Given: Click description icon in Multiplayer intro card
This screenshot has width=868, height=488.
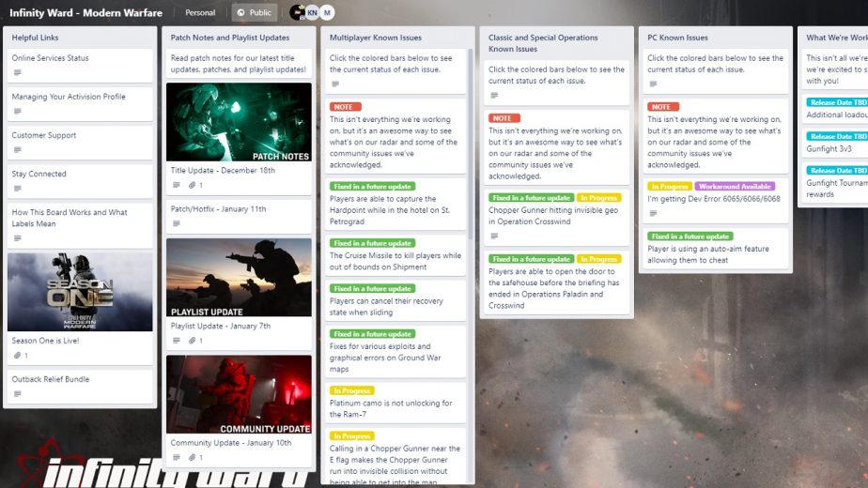Looking at the screenshot, I should click(335, 84).
